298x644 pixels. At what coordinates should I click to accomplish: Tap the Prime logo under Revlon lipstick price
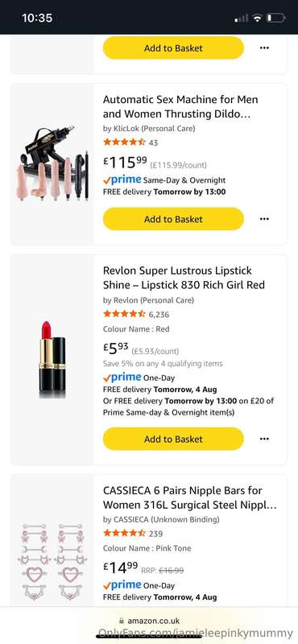[x=122, y=377]
